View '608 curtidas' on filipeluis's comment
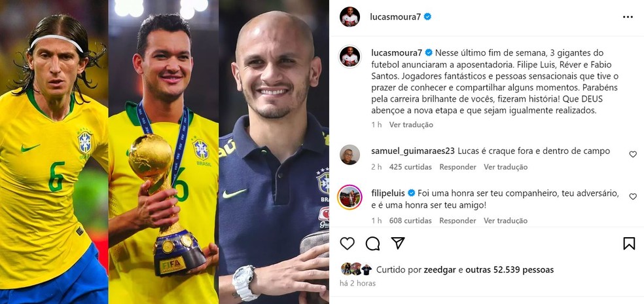This screenshot has width=644, height=304. pyautogui.click(x=410, y=221)
